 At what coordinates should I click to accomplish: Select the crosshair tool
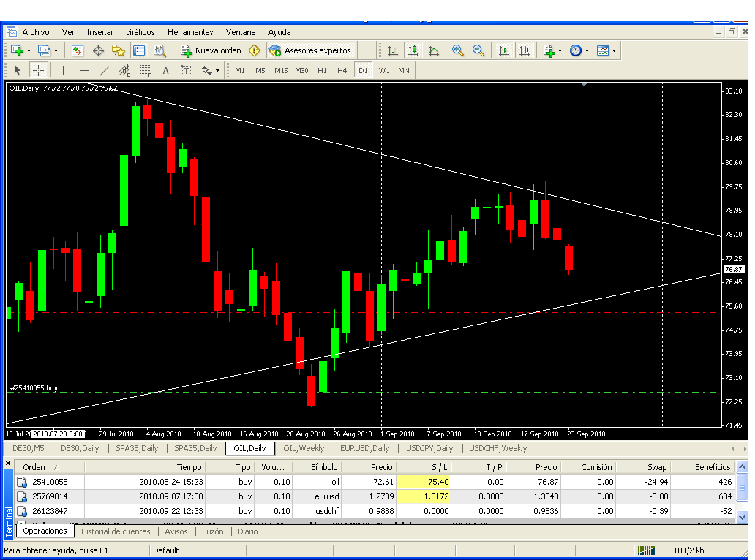click(38, 71)
